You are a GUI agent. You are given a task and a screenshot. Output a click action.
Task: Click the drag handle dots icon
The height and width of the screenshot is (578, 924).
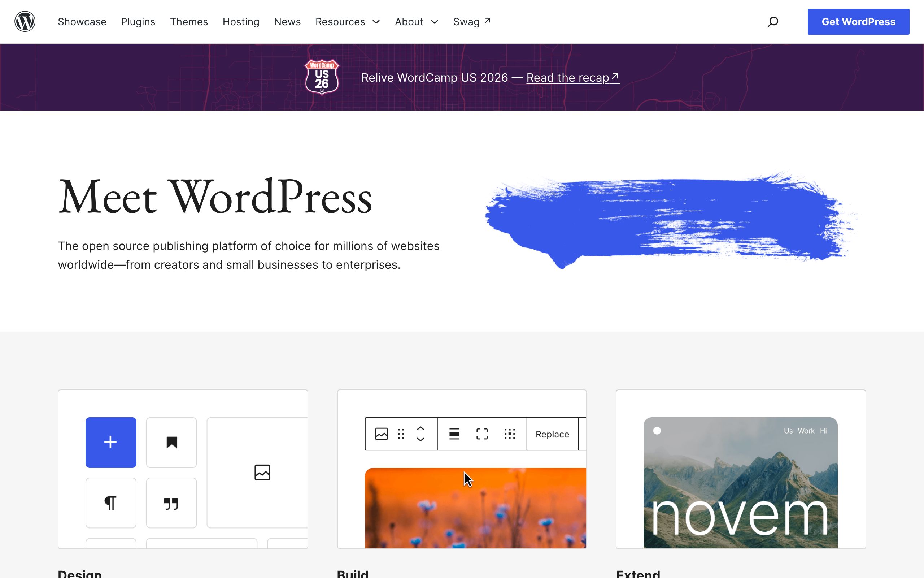401,434
